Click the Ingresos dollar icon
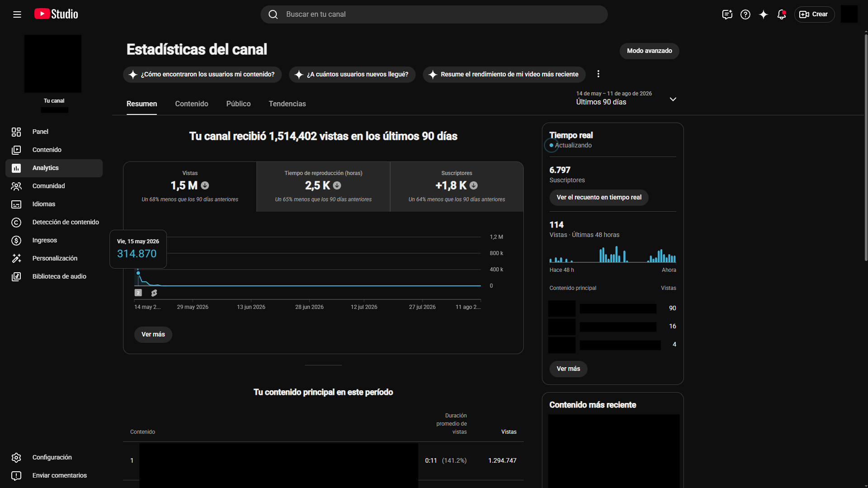 pyautogui.click(x=16, y=240)
